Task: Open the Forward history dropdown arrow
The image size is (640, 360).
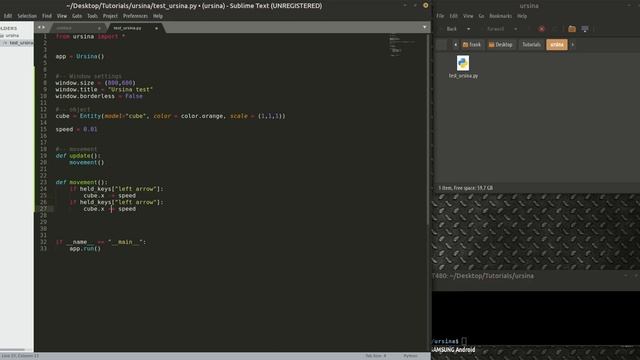Action: point(516,29)
